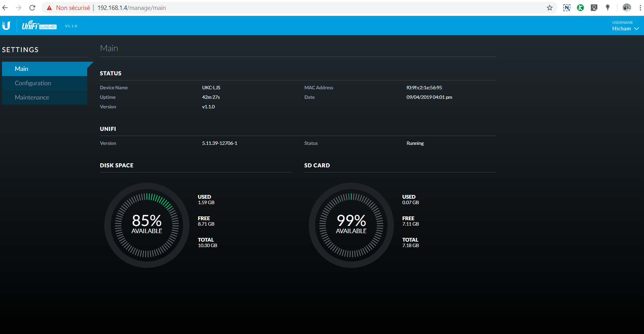Select the Main settings tab
Viewport: 644px width, 334px height.
pos(21,69)
